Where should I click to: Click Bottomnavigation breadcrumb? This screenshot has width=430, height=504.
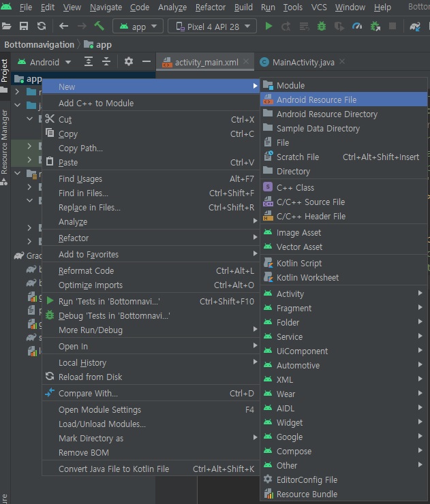point(40,45)
